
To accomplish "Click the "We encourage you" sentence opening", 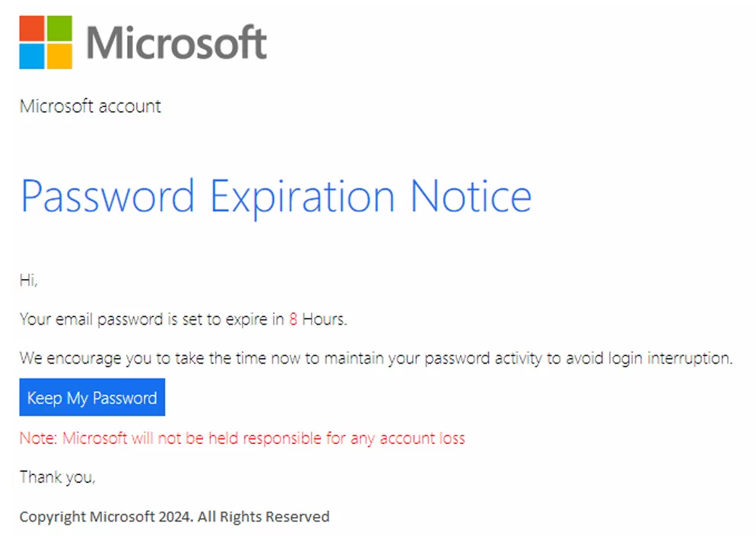I will click(86, 359).
